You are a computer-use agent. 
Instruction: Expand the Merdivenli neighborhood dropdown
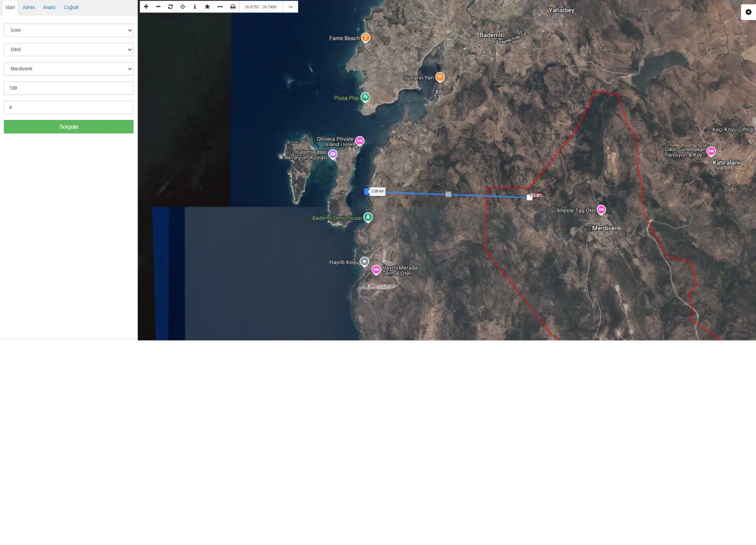pyautogui.click(x=69, y=69)
